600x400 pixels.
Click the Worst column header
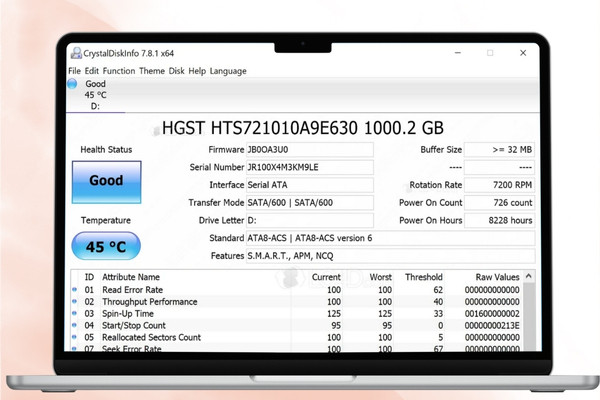coord(380,277)
